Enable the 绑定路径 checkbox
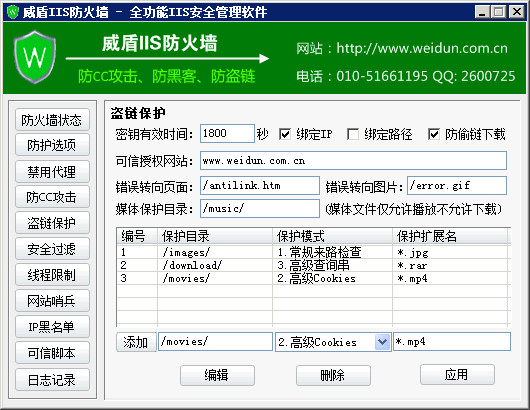530x410 pixels. (353, 135)
